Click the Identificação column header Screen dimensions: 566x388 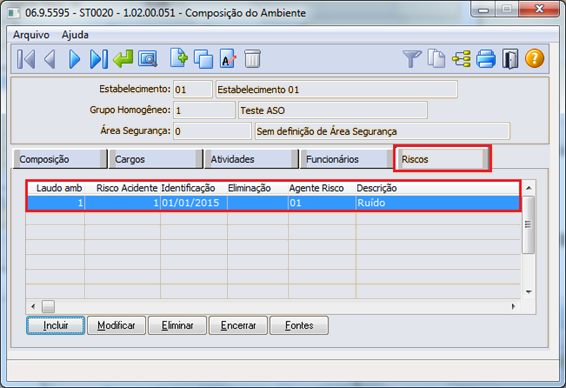click(194, 188)
